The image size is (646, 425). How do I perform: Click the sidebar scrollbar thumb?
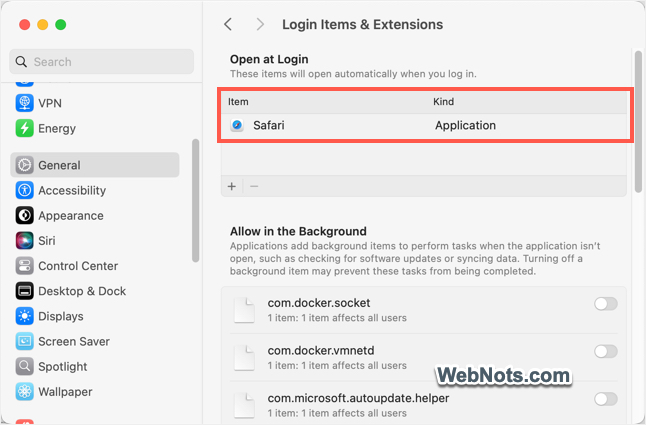coord(195,201)
